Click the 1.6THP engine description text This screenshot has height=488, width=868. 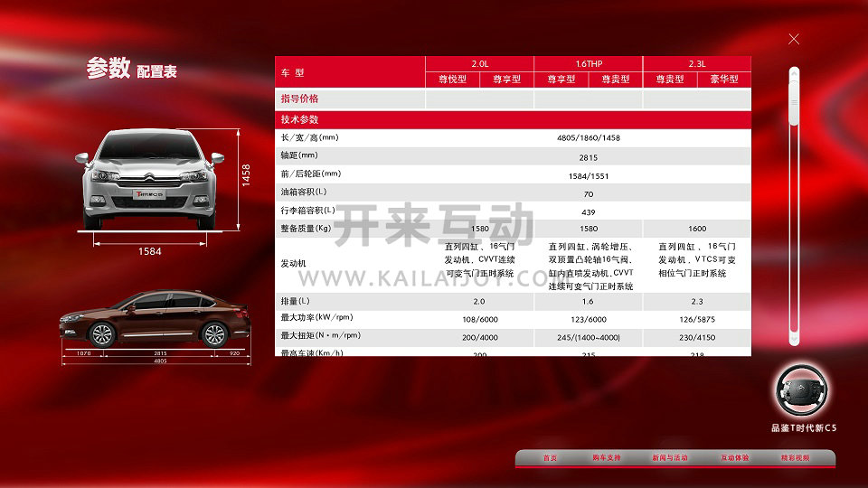(x=590, y=266)
